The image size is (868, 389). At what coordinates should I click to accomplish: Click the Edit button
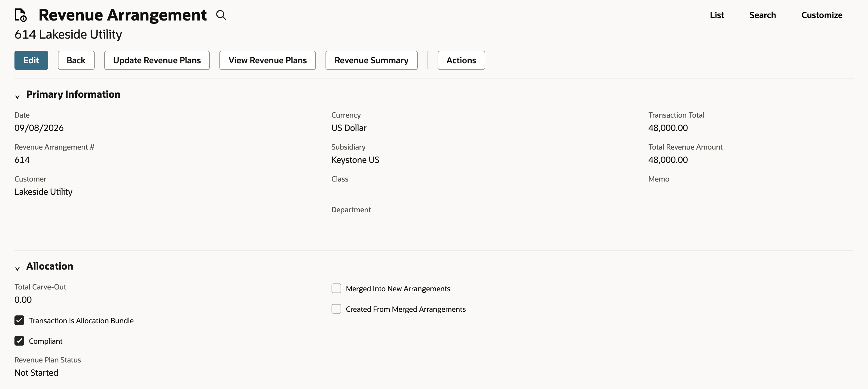pos(31,60)
